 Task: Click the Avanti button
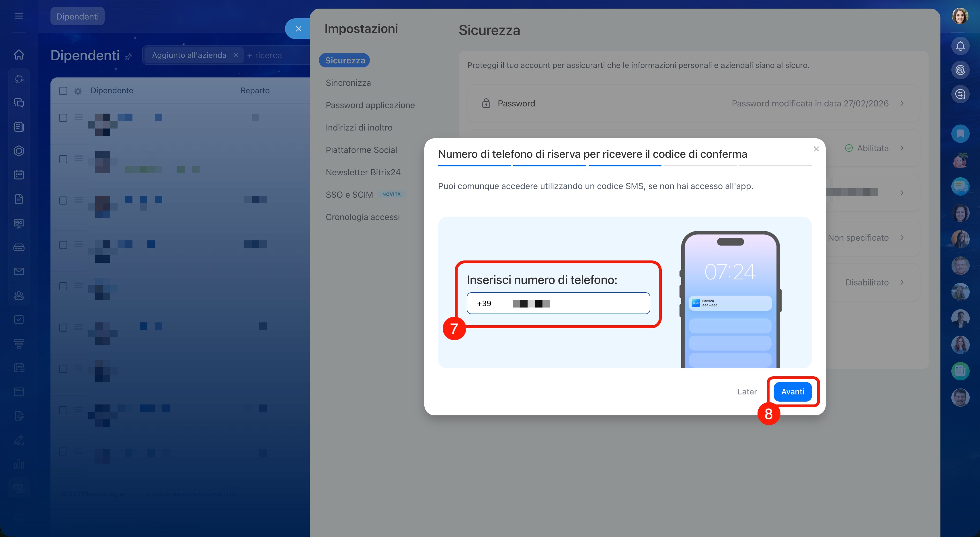792,392
